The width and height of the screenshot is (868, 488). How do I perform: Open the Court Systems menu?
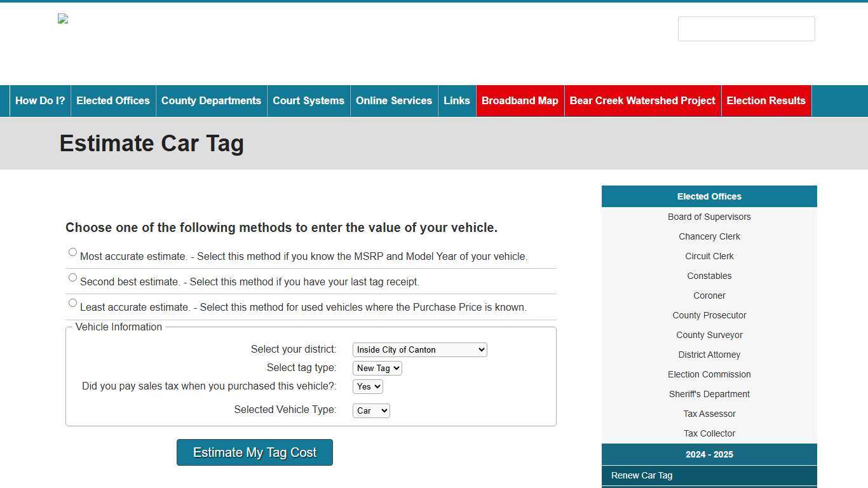point(308,100)
